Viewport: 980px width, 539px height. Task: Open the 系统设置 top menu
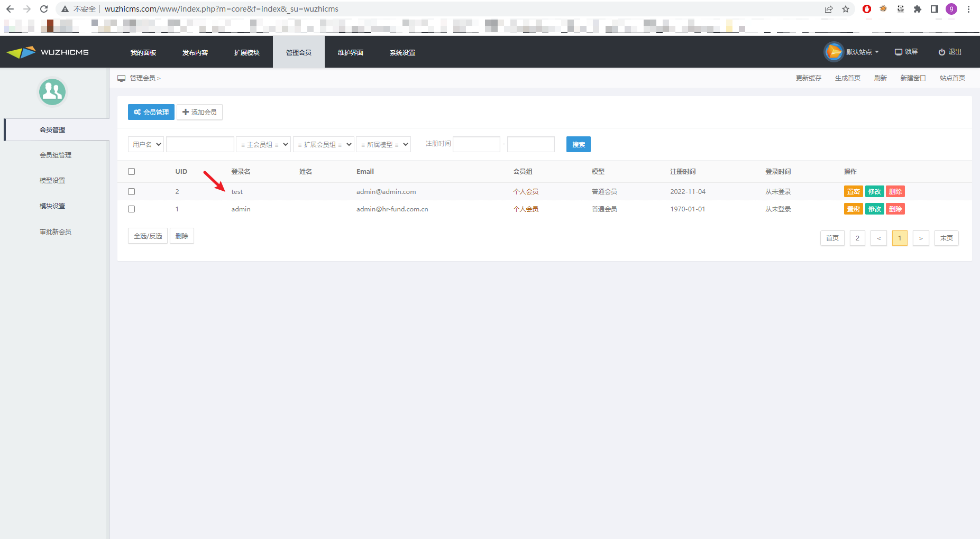[x=402, y=52]
